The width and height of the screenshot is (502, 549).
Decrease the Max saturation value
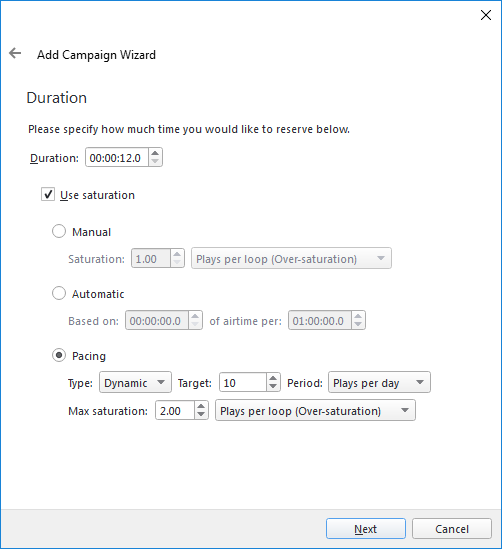click(201, 414)
